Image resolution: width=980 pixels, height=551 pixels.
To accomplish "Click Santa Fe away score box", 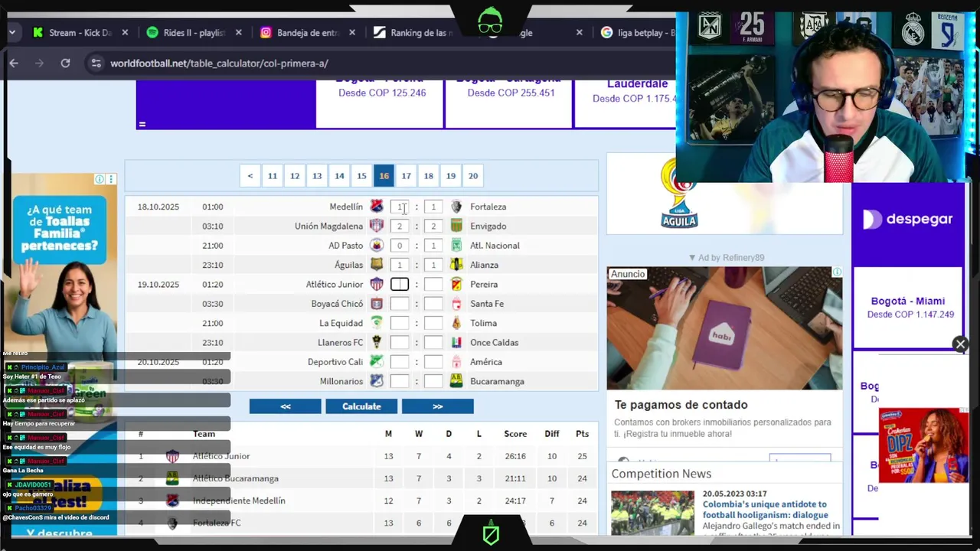I will [433, 304].
